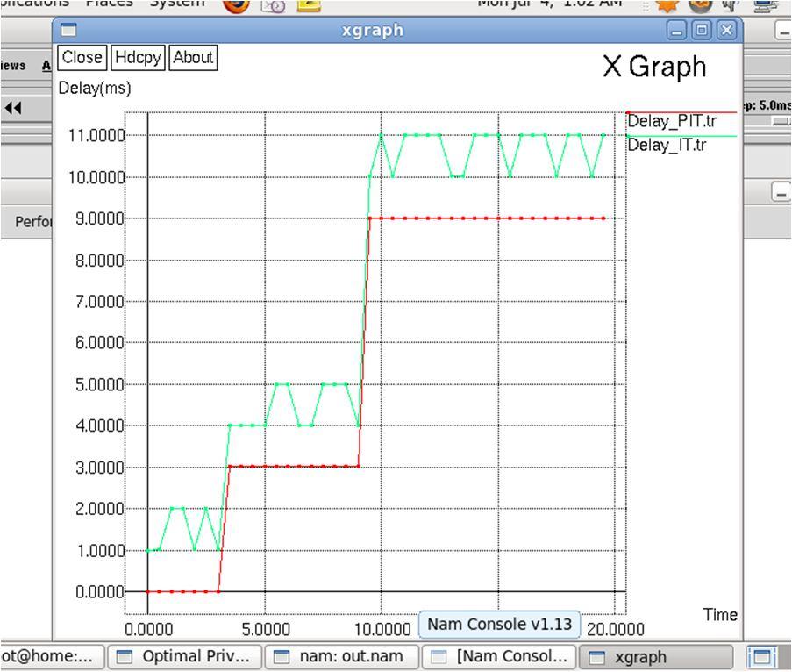Click the Delay_IT.tr legend entry
The height and width of the screenshot is (672, 792).
point(667,145)
